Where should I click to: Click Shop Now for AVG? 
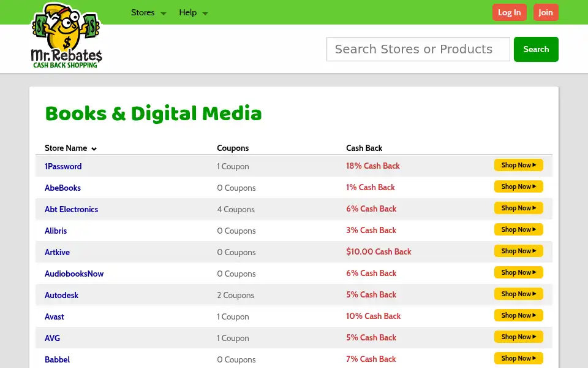(519, 337)
